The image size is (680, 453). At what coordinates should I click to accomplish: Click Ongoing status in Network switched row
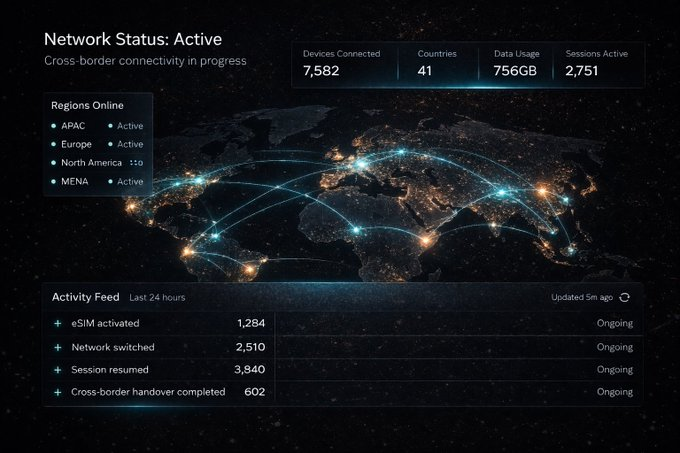[x=615, y=347]
